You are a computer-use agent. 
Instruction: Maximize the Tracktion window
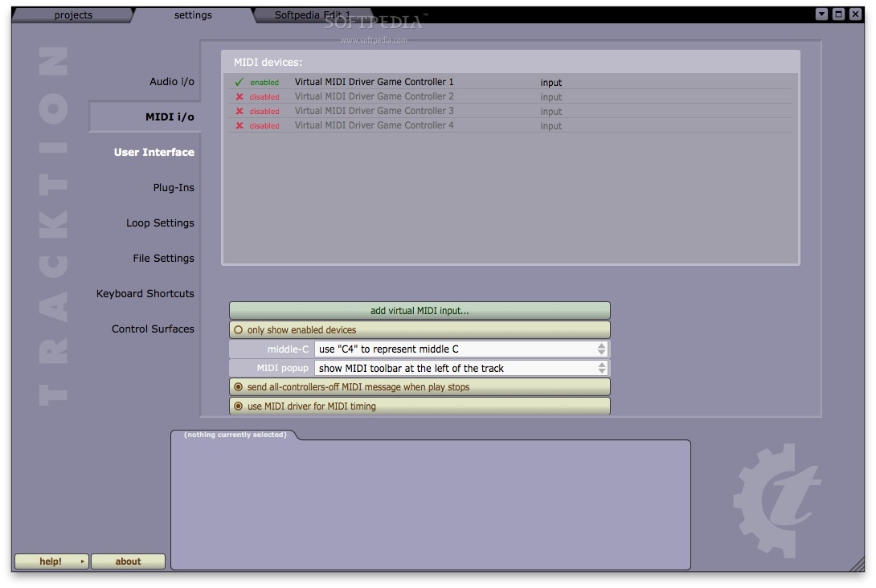pyautogui.click(x=838, y=14)
